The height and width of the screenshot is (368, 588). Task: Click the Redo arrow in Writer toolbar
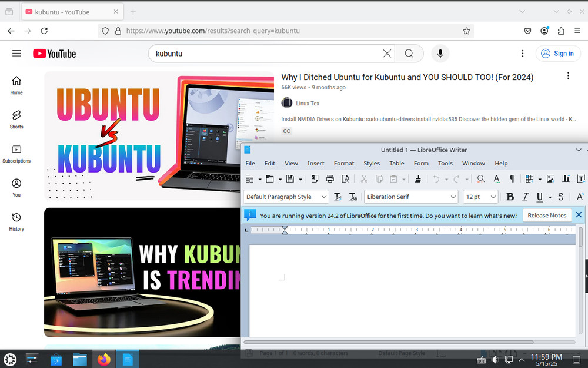pos(456,179)
